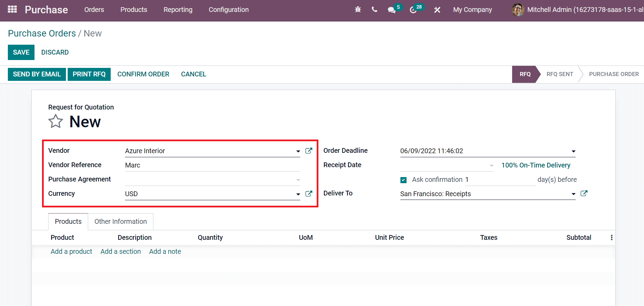Image resolution: width=644 pixels, height=306 pixels.
Task: Open the apps grid menu icon
Action: tap(12, 9)
